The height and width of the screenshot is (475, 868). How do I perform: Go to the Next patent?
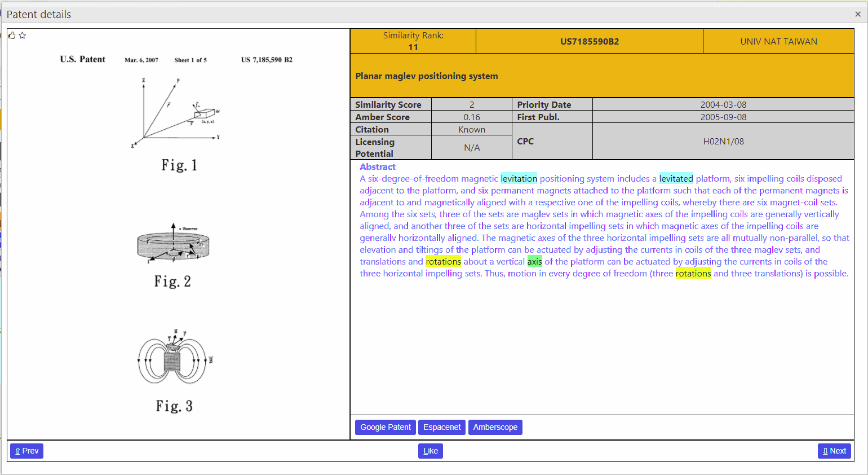[x=834, y=451]
